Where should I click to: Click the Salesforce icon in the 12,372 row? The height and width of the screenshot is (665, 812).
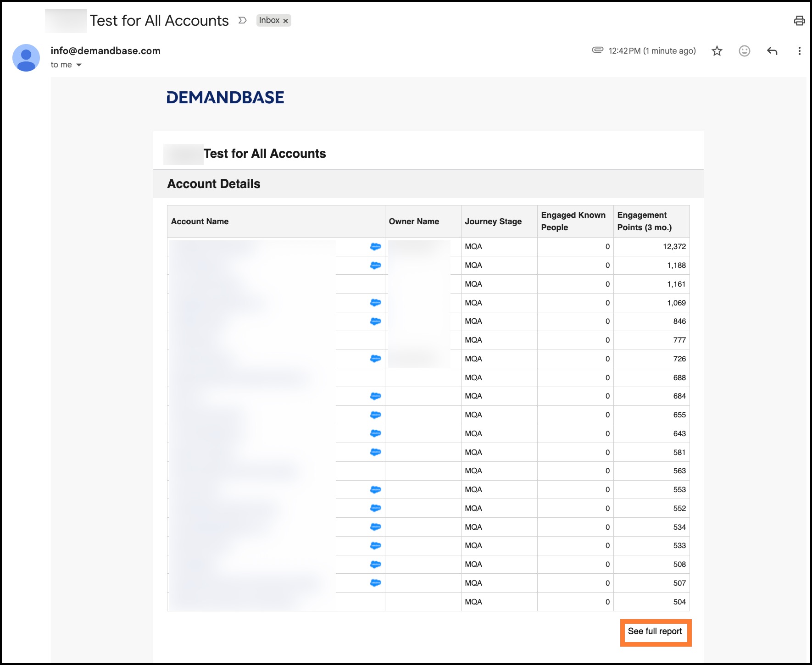point(375,247)
